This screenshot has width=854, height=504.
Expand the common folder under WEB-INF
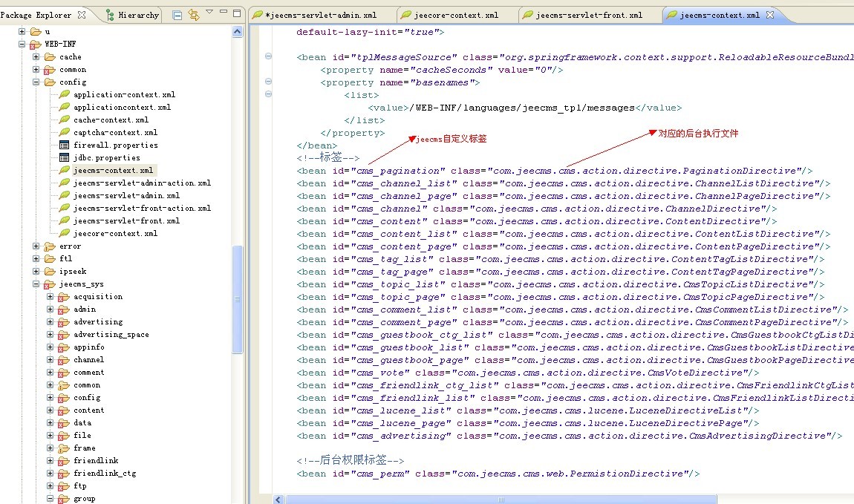pos(36,69)
